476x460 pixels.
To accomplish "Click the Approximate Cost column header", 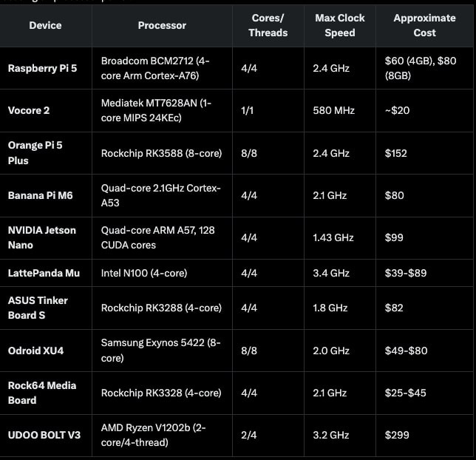I will click(x=424, y=26).
